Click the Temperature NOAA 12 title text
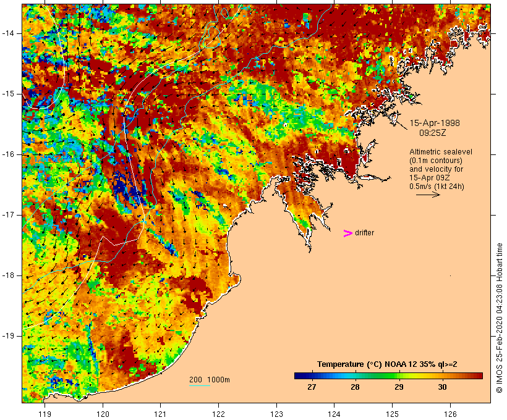Image resolution: width=507 pixels, height=420 pixels. click(x=387, y=364)
